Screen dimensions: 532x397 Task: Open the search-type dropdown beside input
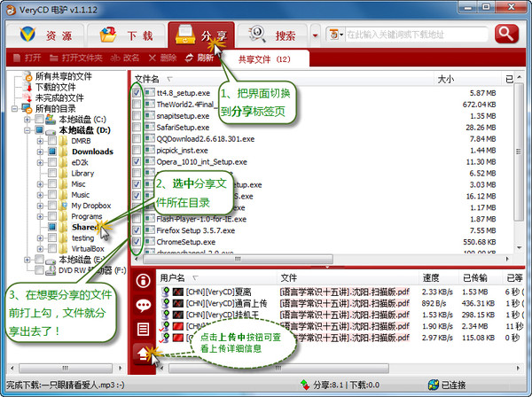coord(336,35)
